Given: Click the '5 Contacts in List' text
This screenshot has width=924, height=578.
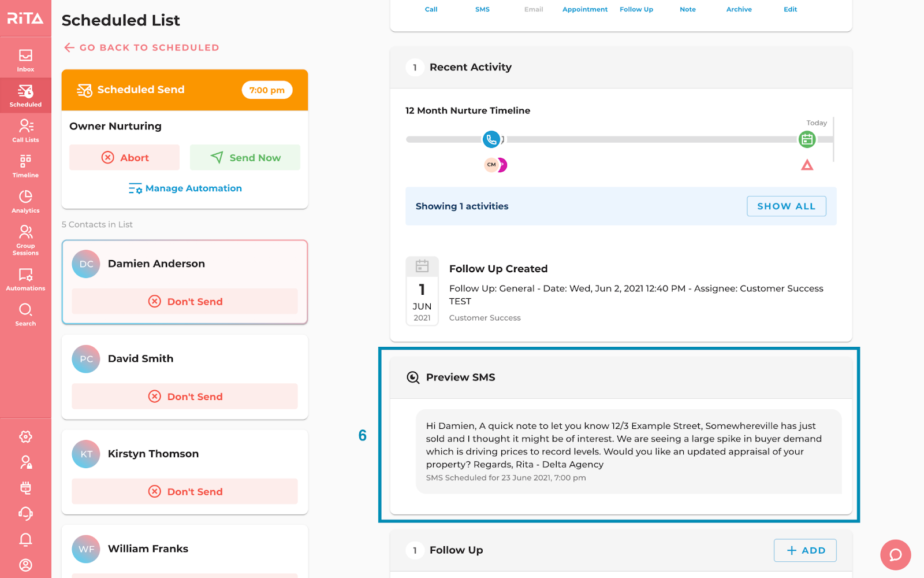Looking at the screenshot, I should tap(97, 224).
